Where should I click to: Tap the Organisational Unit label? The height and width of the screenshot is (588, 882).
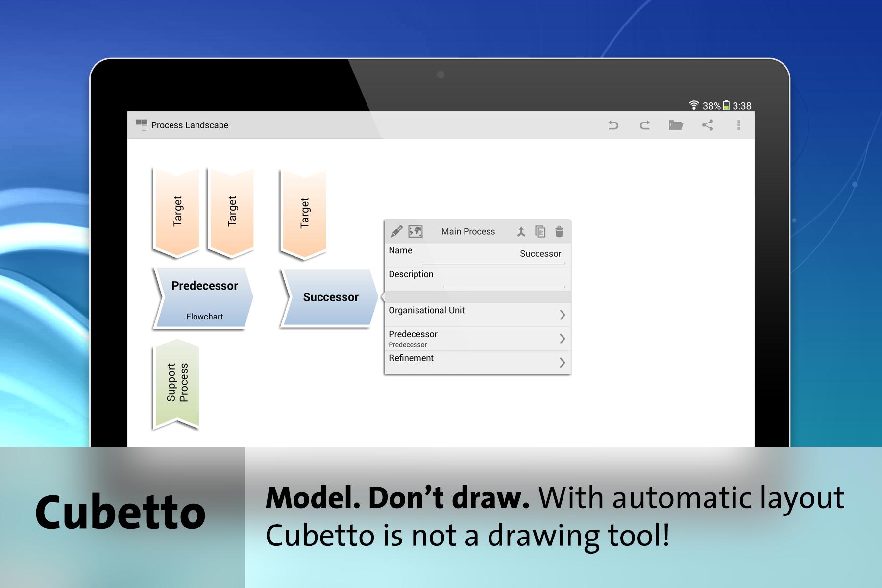click(x=426, y=310)
